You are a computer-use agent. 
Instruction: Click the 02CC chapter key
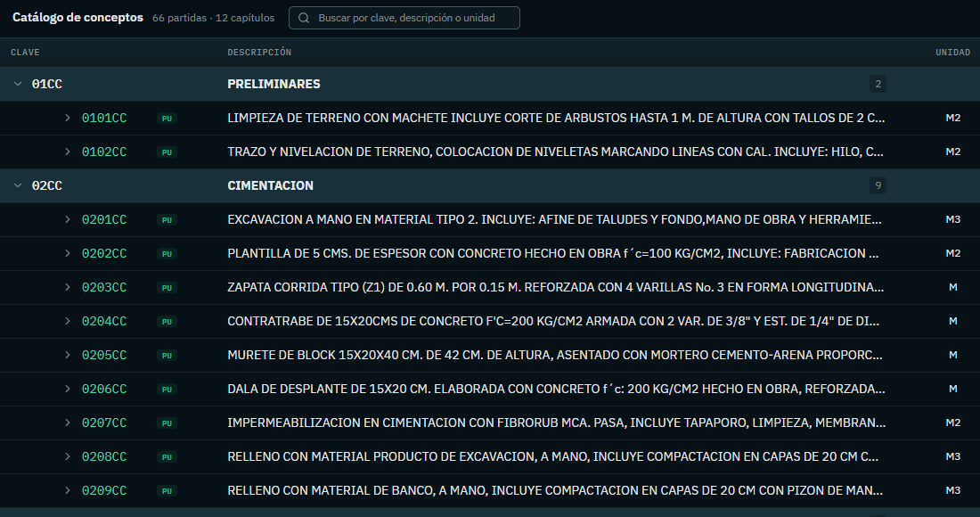coord(47,185)
